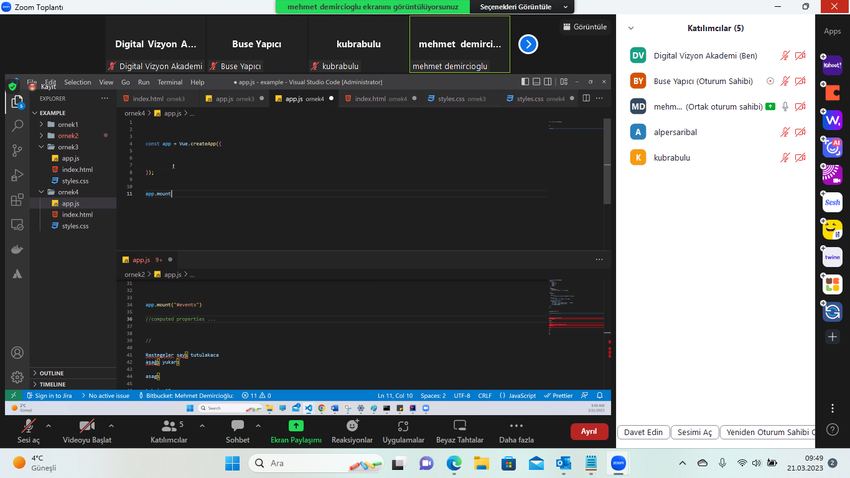Open Sohbet chat panel
This screenshot has height=478, width=850.
pyautogui.click(x=237, y=431)
